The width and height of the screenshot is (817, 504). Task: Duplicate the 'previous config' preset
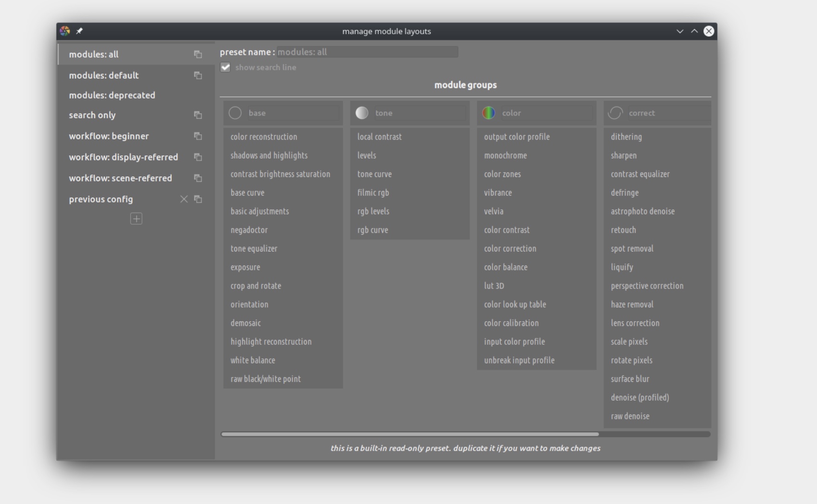(x=198, y=199)
